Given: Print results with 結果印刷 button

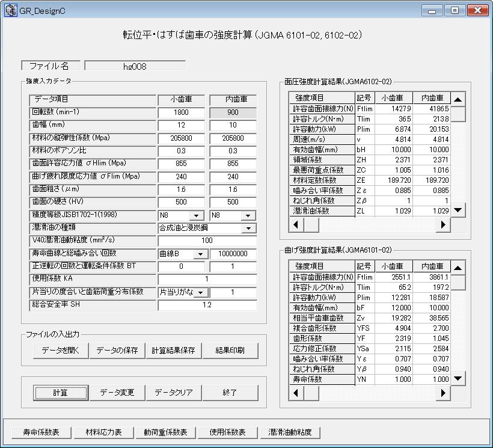Looking at the screenshot, I should (230, 351).
